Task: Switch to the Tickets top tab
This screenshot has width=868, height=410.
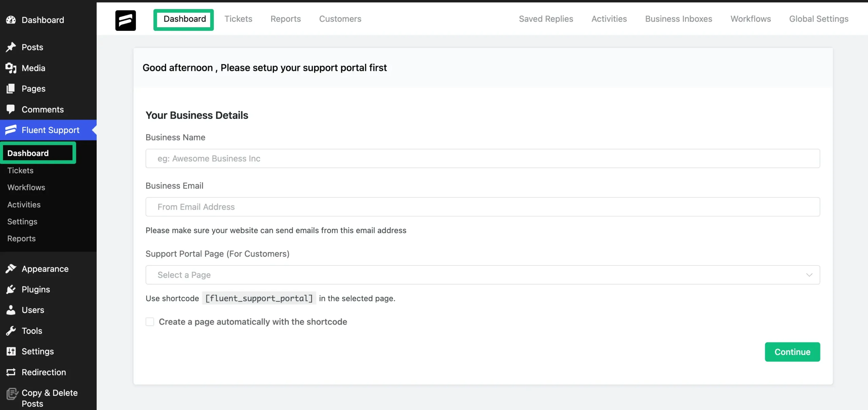Action: coord(238,19)
